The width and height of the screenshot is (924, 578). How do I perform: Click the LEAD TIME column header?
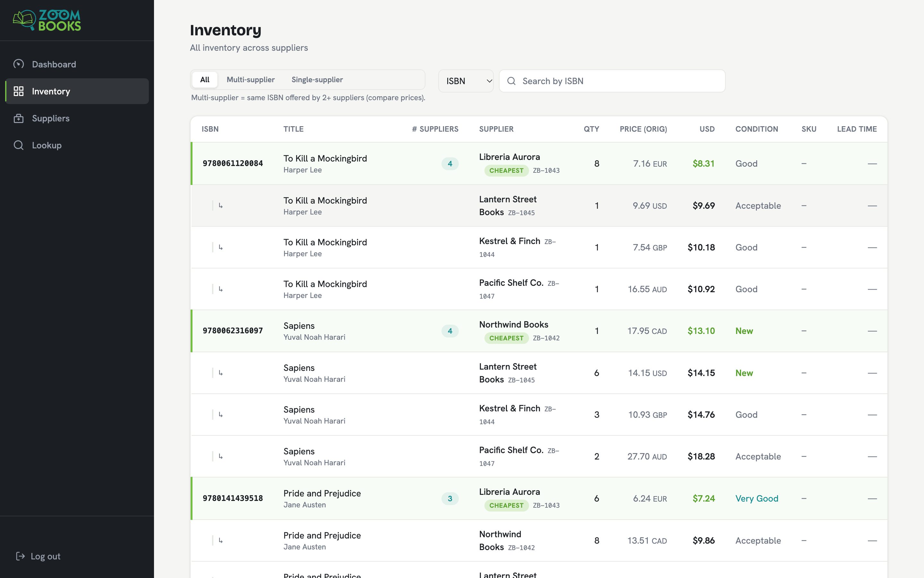[x=857, y=129]
